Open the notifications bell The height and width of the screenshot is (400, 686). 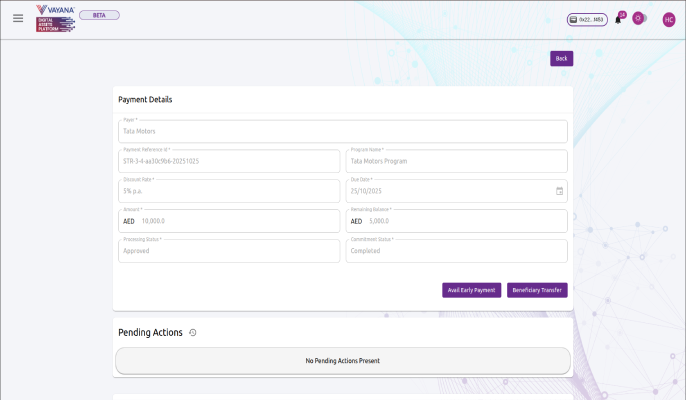[618, 19]
